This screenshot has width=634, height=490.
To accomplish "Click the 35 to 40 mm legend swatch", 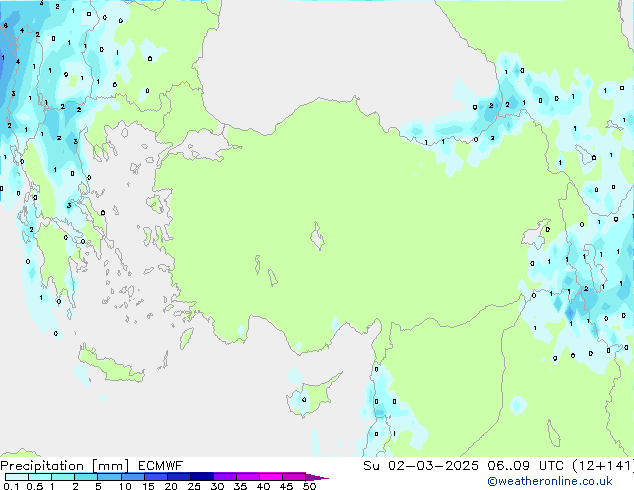I will [247, 477].
